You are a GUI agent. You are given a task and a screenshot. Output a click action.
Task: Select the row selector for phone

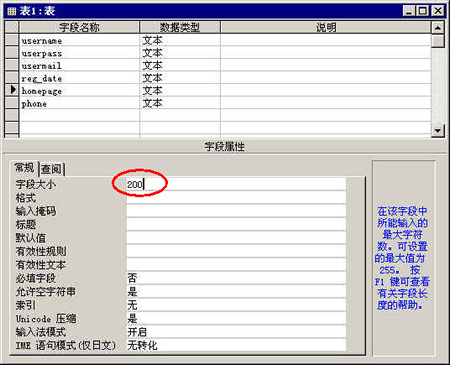(12, 103)
